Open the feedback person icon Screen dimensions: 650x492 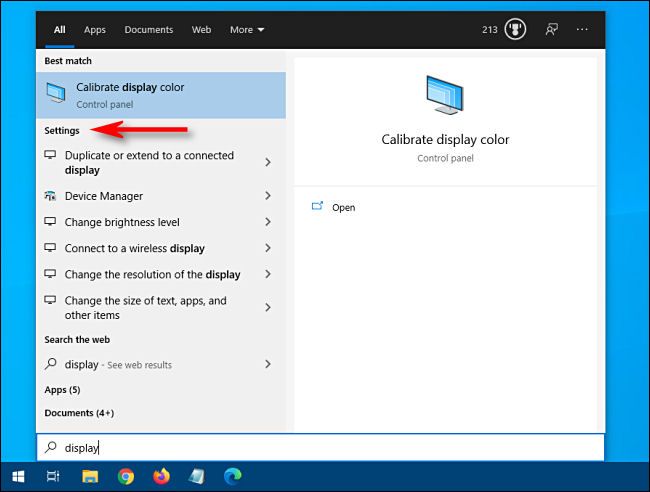pos(551,29)
